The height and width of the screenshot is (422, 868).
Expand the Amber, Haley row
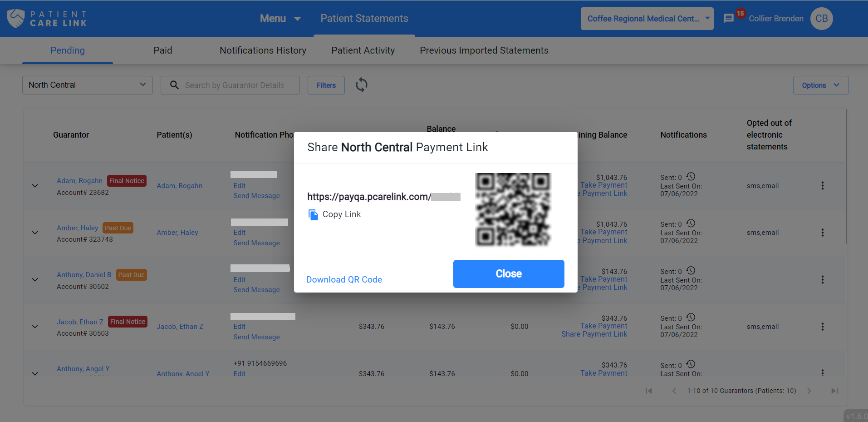click(x=35, y=233)
